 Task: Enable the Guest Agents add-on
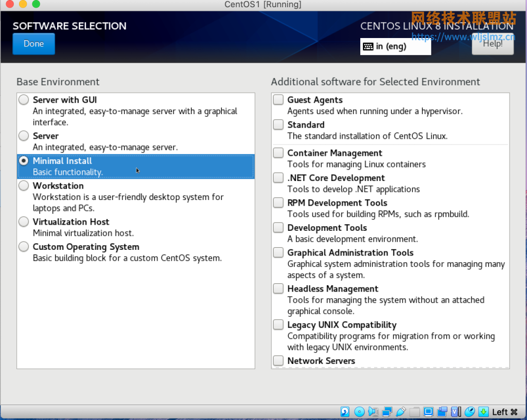[278, 99]
